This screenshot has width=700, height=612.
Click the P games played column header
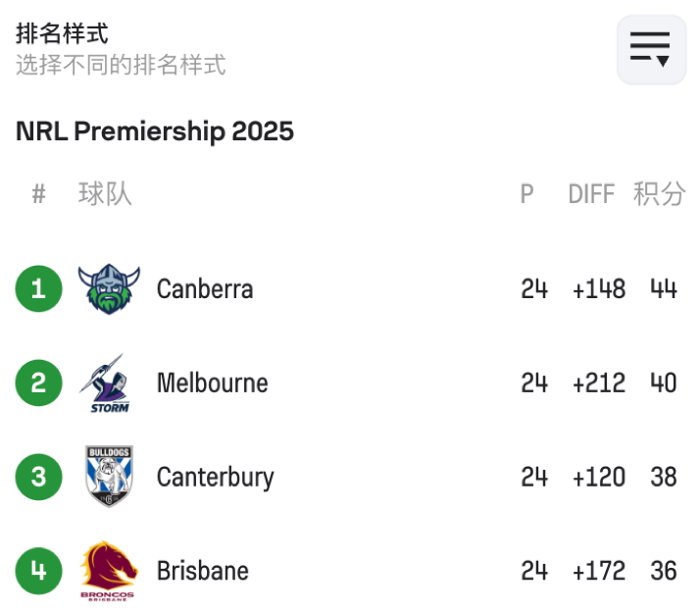[x=526, y=194]
